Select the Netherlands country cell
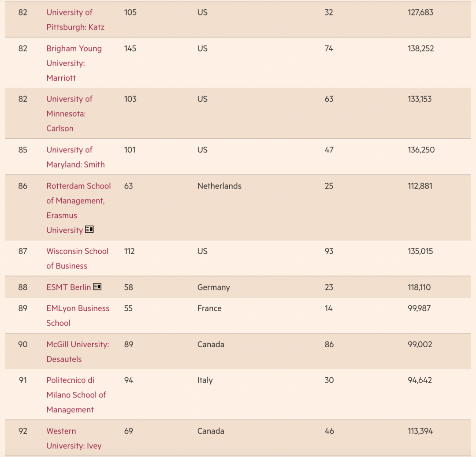The height and width of the screenshot is (457, 476). tap(219, 186)
